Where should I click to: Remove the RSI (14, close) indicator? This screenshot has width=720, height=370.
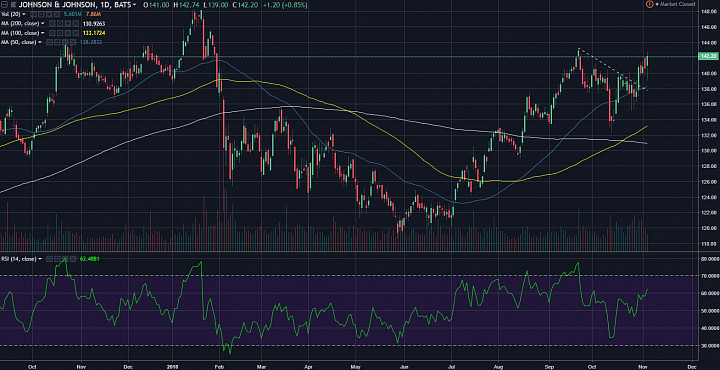pyautogui.click(x=72, y=259)
